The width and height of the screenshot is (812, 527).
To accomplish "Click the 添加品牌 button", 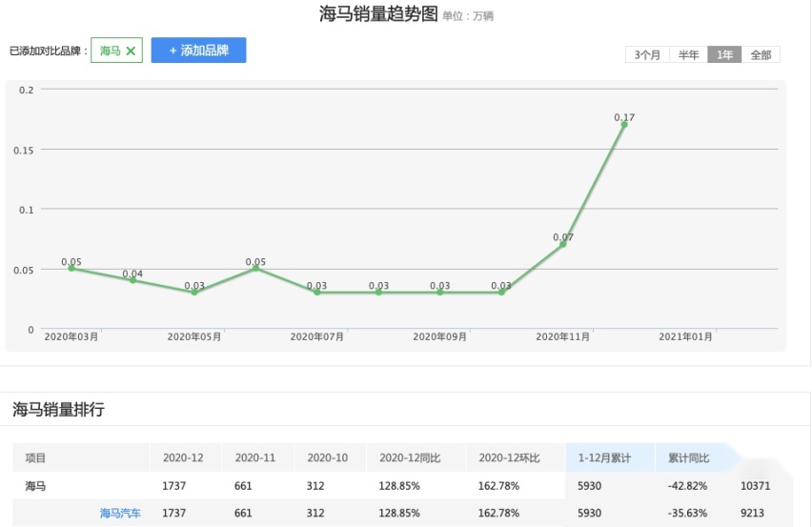I will coord(198,51).
